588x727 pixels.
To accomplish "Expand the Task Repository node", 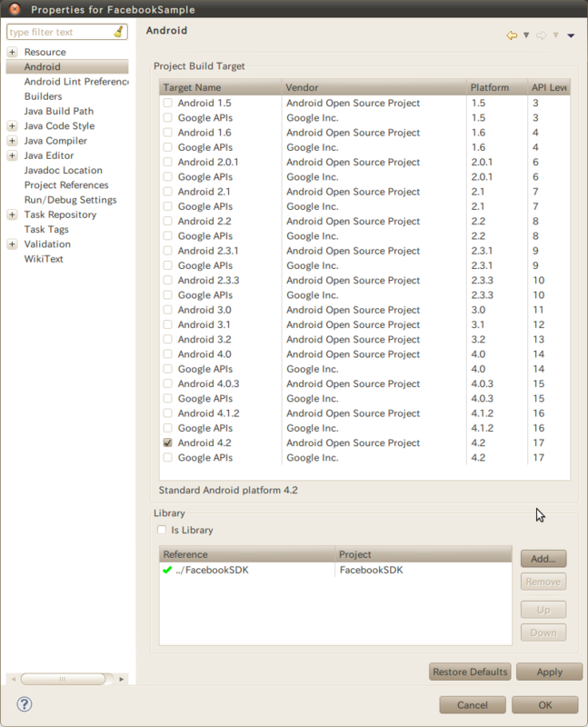I will [x=13, y=214].
